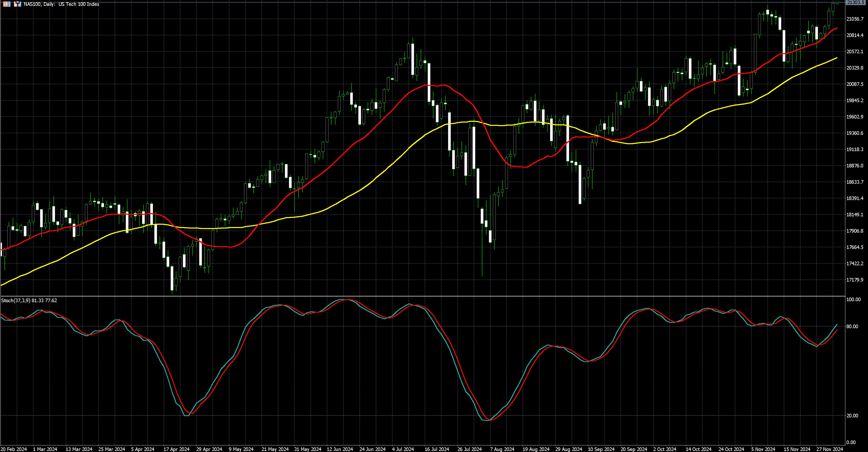868x452 pixels.
Task: Select the 20 Feb 2024 date label
Action: click(x=14, y=449)
